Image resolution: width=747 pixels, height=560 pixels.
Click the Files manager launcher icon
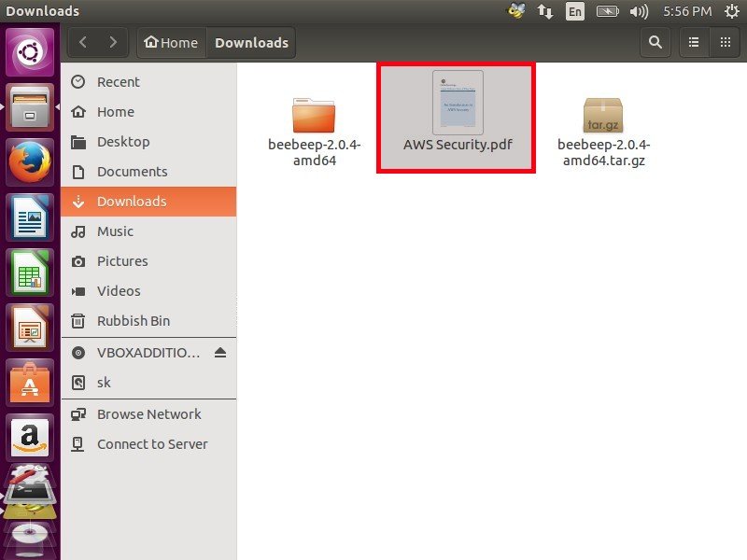point(30,107)
